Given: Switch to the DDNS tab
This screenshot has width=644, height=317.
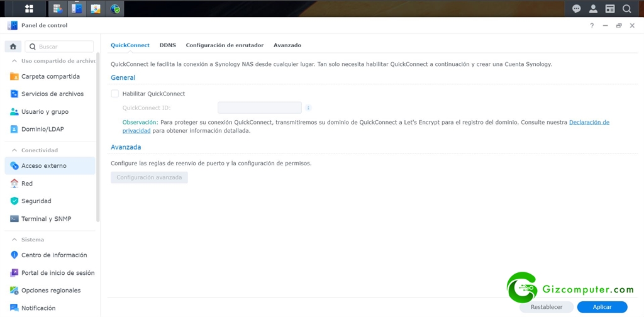Looking at the screenshot, I should 167,45.
